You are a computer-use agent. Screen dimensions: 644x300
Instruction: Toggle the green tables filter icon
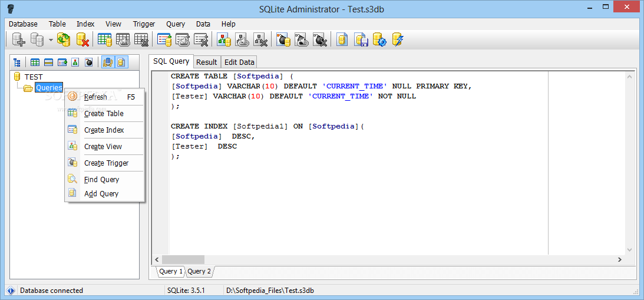35,62
